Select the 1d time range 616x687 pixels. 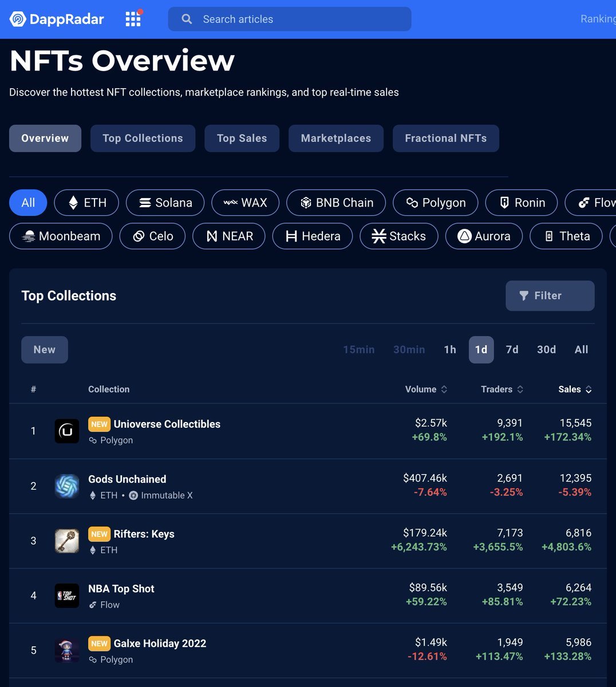click(481, 350)
